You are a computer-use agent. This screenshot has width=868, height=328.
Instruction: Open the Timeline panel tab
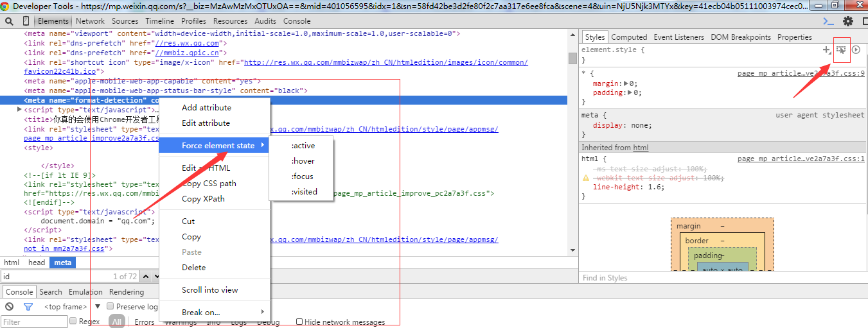[159, 21]
